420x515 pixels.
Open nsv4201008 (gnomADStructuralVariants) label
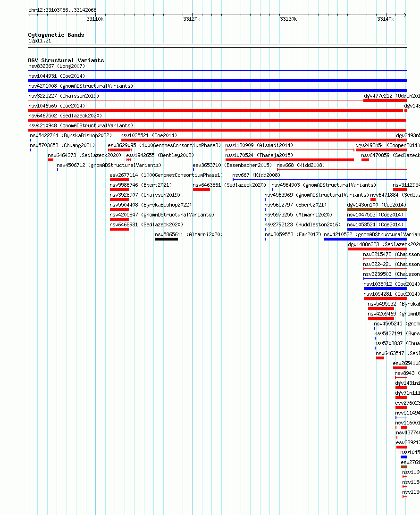[x=81, y=86]
